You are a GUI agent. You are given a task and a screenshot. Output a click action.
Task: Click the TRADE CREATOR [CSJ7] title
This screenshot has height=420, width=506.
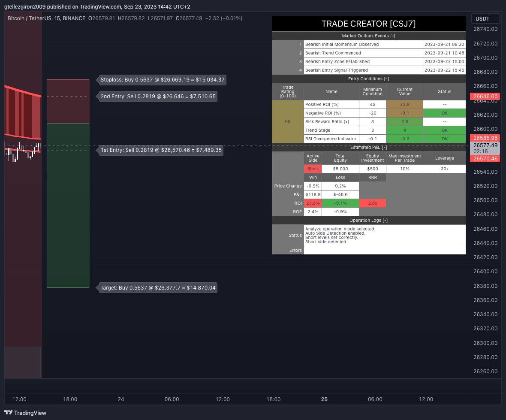click(x=368, y=24)
